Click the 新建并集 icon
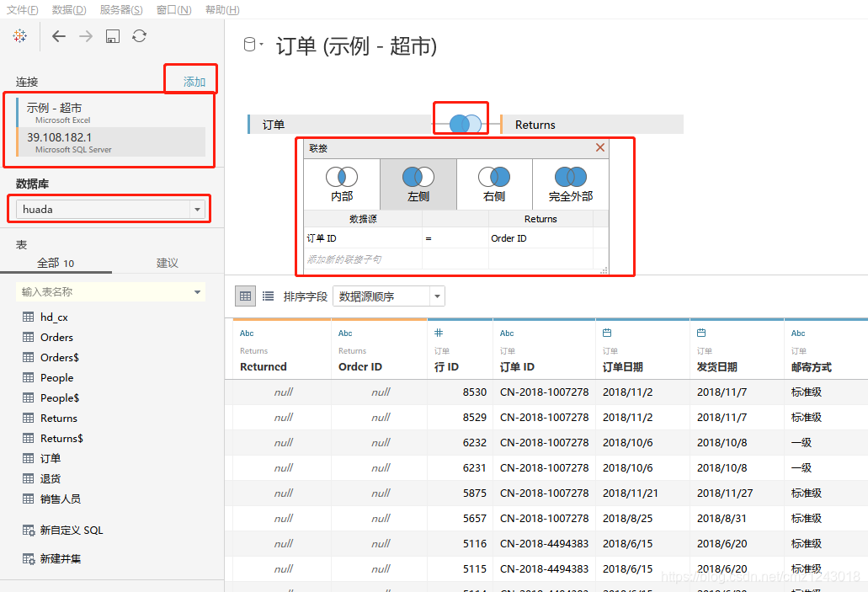The height and width of the screenshot is (592, 868). [29, 559]
